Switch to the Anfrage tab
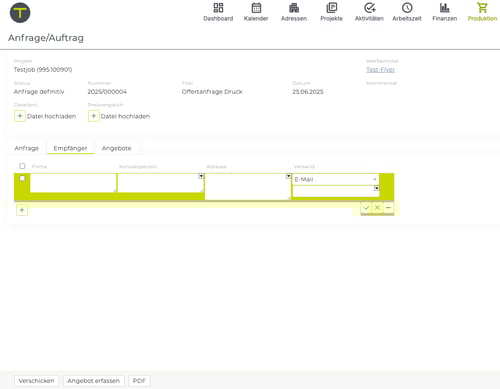The width and height of the screenshot is (500, 389). 27,148
